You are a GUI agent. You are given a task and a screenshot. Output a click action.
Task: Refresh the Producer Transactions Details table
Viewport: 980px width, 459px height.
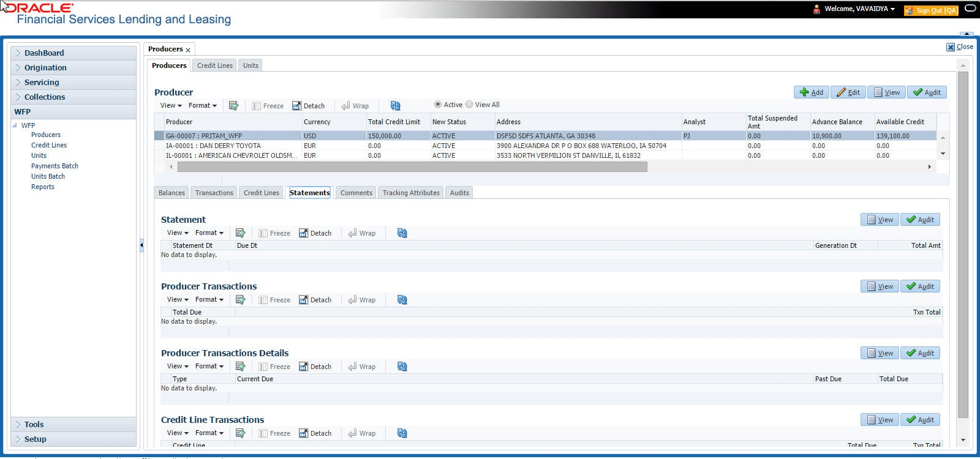pyautogui.click(x=402, y=367)
